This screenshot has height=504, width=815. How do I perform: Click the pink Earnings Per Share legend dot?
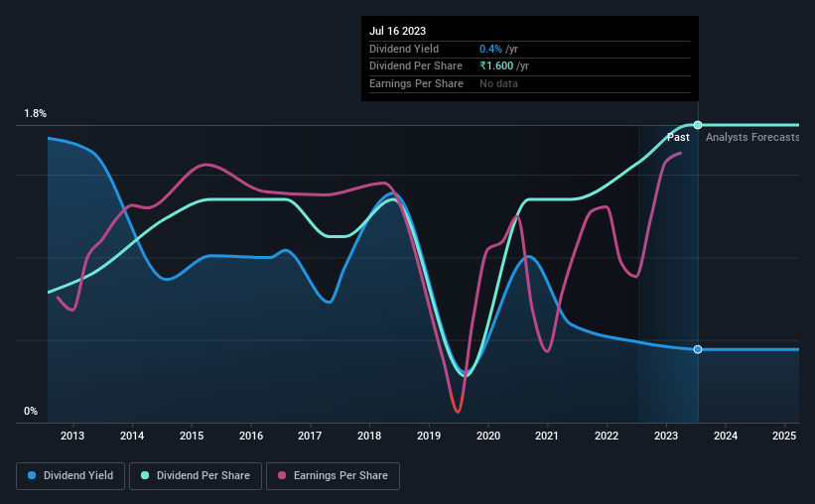click(282, 475)
